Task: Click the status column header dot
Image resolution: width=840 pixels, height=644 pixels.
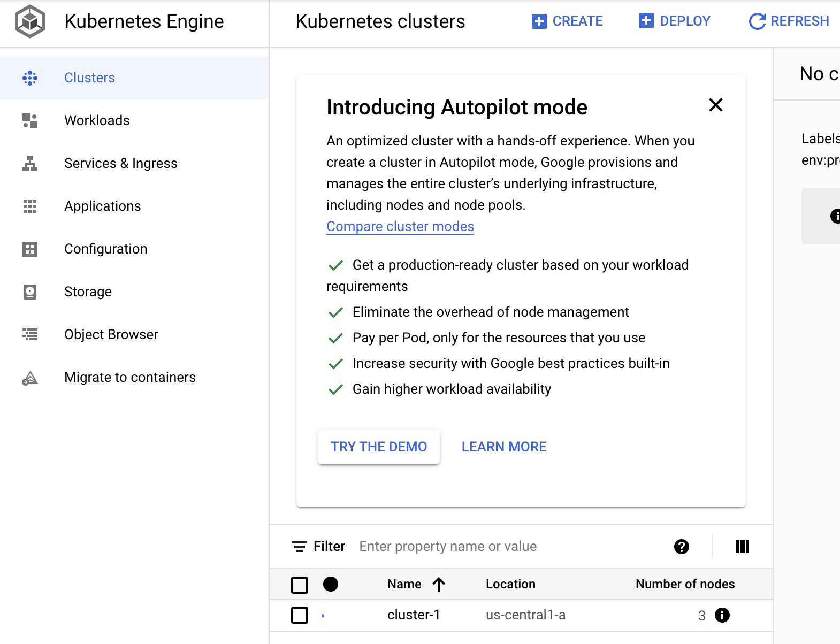Action: 331,584
